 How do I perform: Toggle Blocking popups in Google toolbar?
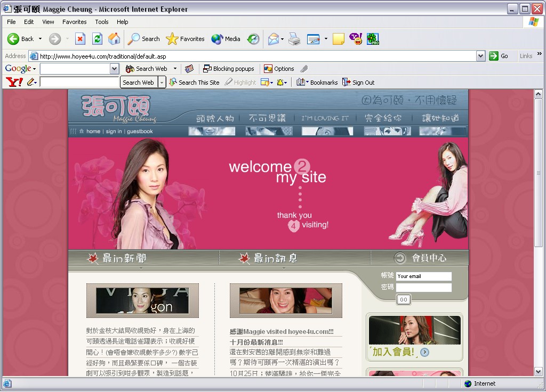(x=229, y=69)
